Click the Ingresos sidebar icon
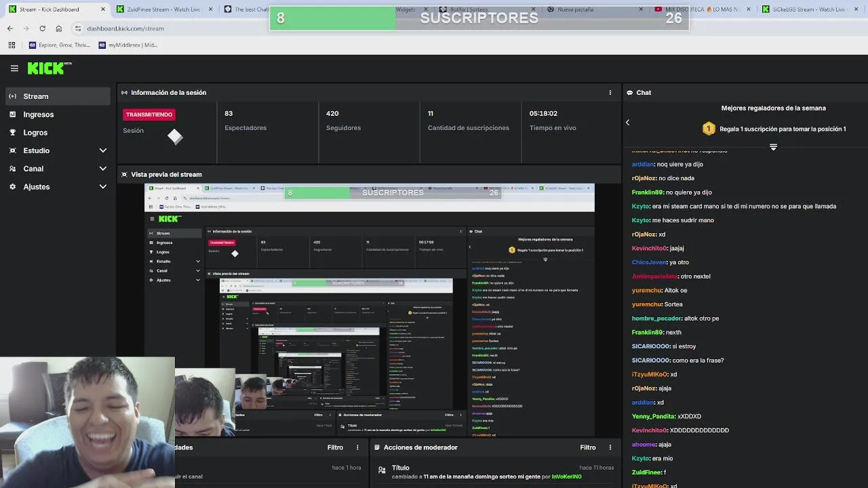Viewport: 868px width, 488px height. point(12,115)
